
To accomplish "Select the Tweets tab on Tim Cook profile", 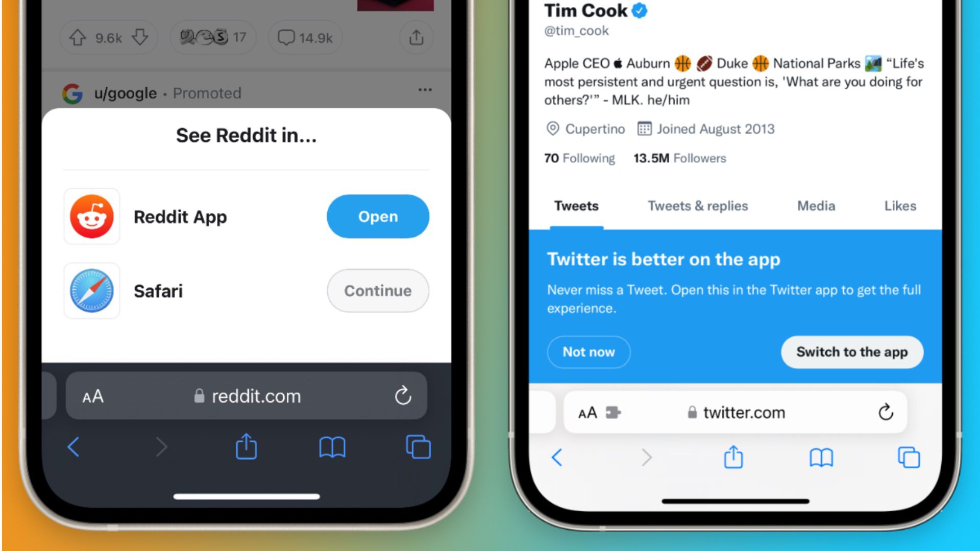I will point(575,206).
